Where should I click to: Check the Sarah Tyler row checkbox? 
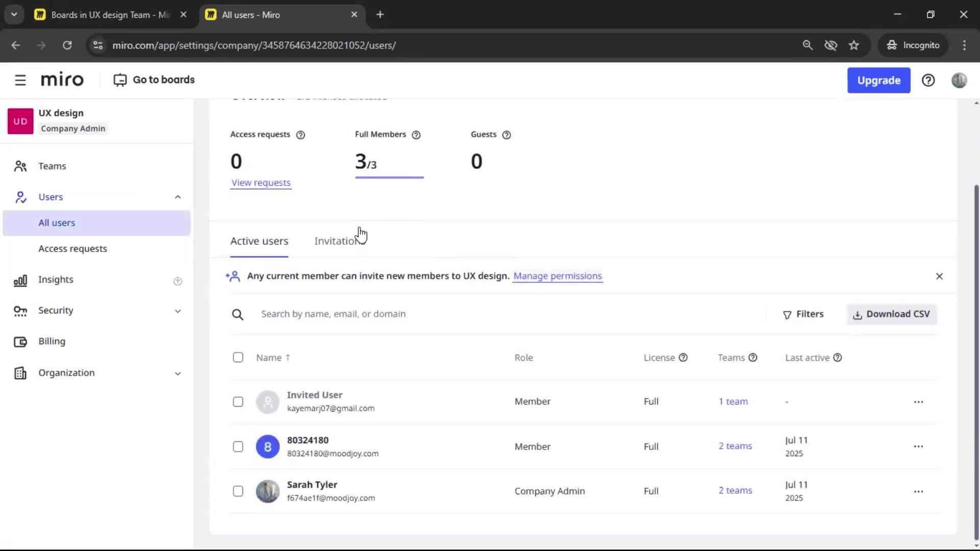tap(238, 491)
